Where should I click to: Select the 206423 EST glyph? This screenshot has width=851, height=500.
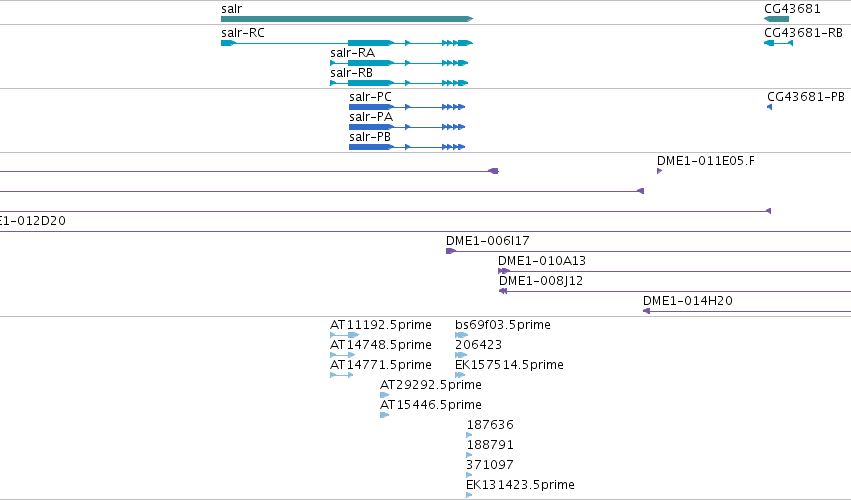461,355
